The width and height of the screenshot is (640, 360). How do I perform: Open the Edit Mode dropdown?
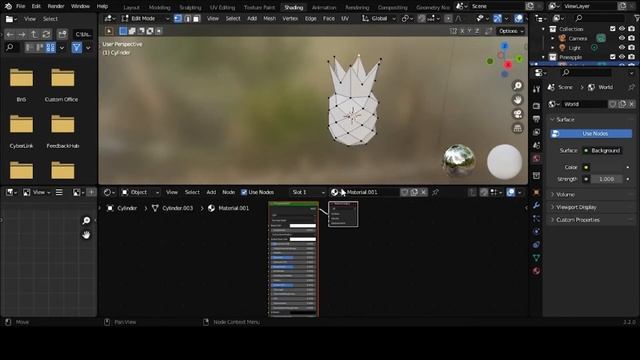(x=145, y=19)
